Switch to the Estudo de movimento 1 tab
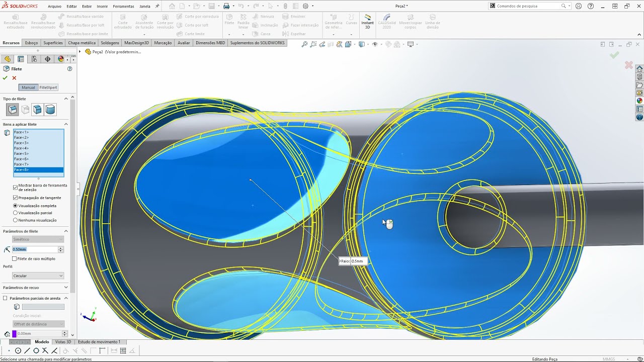The width and height of the screenshot is (644, 362). point(99,342)
